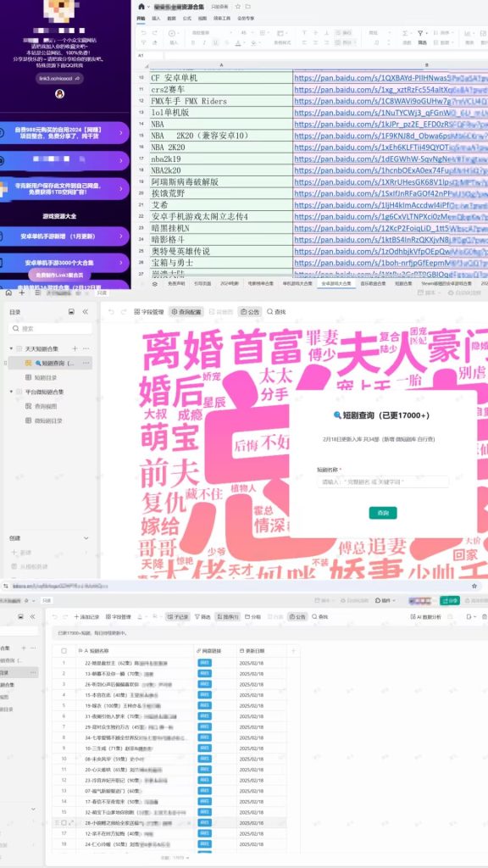This screenshot has height=868, width=488.
Task: Tick the select-all checkbox in table header
Action: 64,651
